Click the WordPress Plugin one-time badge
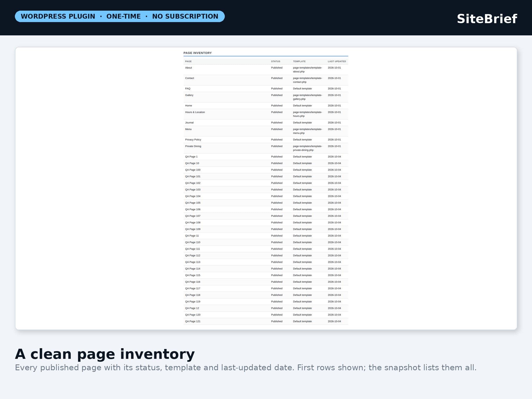532x399 pixels. [120, 16]
